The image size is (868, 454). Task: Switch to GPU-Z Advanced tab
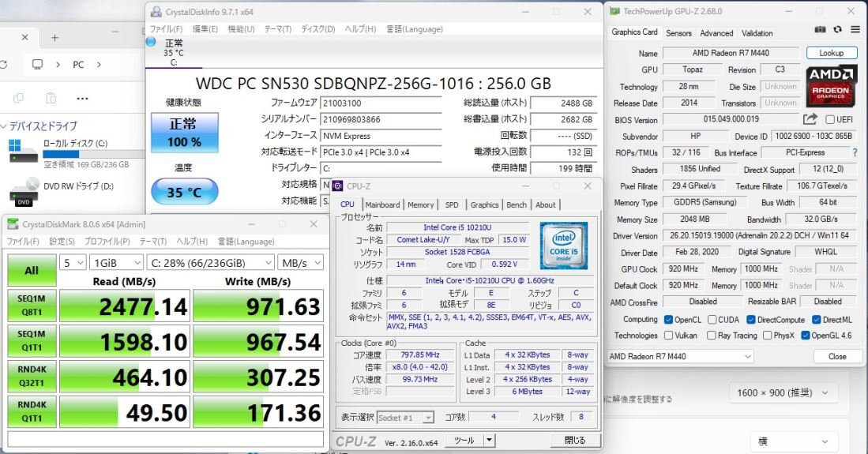[716, 33]
